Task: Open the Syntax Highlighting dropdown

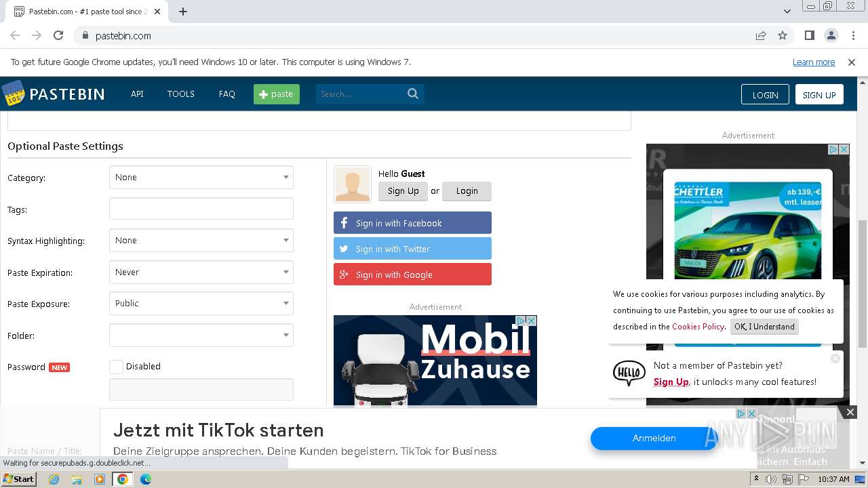Action: coord(201,241)
